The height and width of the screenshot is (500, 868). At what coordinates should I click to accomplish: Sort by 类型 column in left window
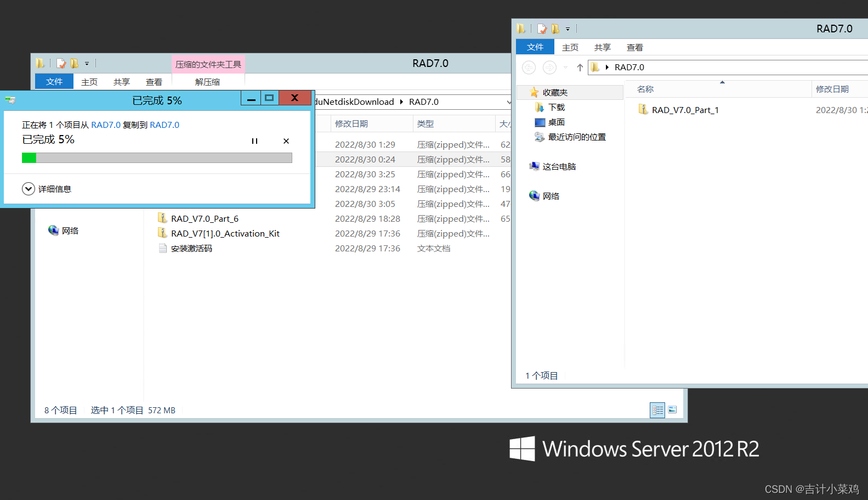(x=453, y=123)
